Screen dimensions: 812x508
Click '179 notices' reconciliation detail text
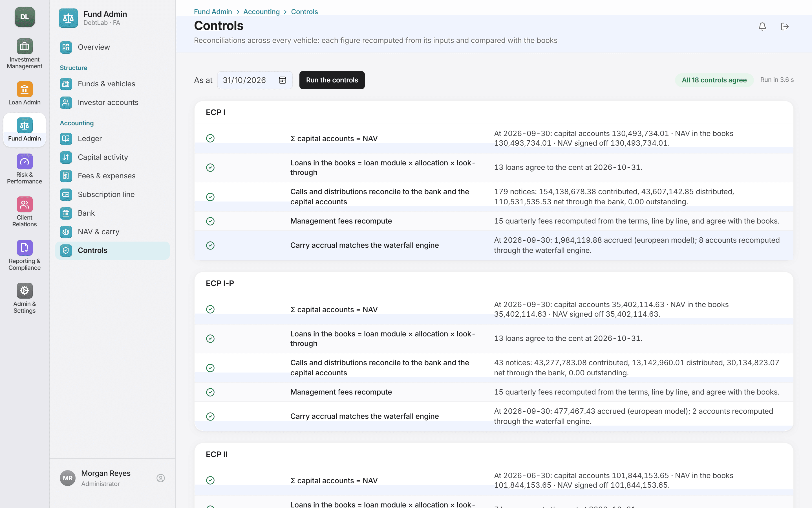tap(614, 197)
